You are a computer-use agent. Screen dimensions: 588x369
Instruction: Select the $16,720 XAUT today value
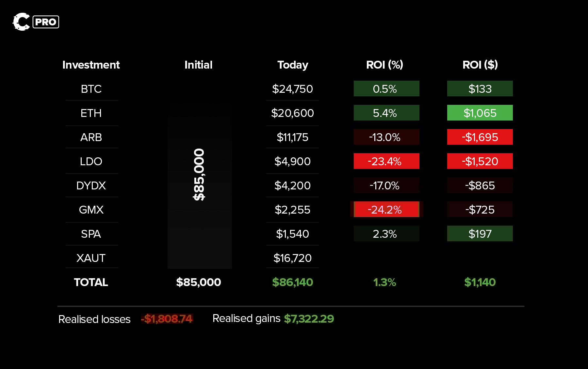click(x=292, y=258)
